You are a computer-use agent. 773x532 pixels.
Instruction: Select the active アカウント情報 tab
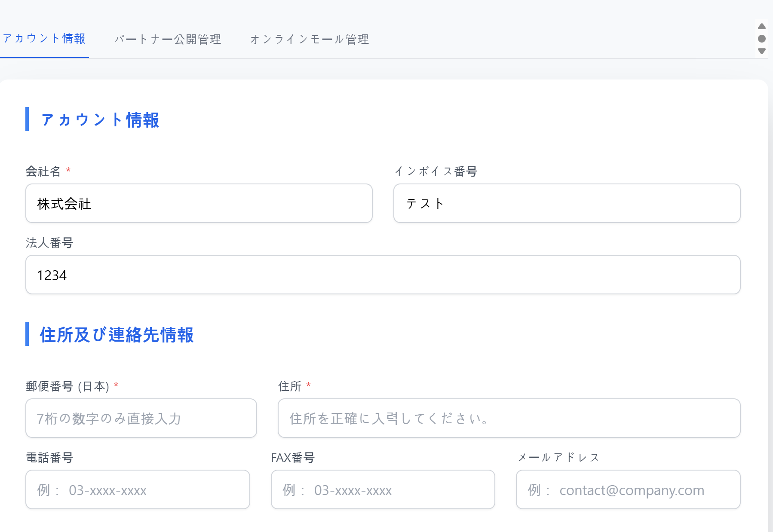(x=44, y=39)
